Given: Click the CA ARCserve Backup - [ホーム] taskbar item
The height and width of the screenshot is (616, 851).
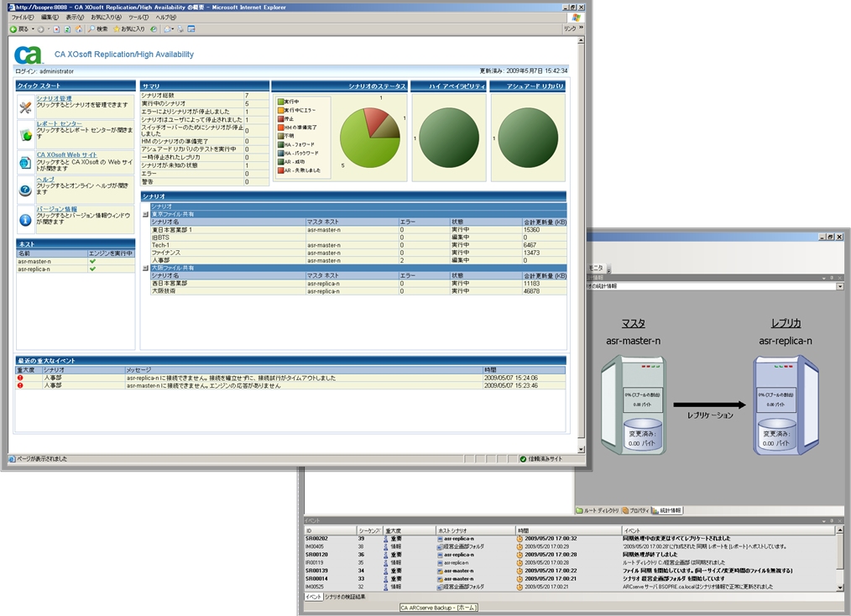Looking at the screenshot, I should (439, 608).
